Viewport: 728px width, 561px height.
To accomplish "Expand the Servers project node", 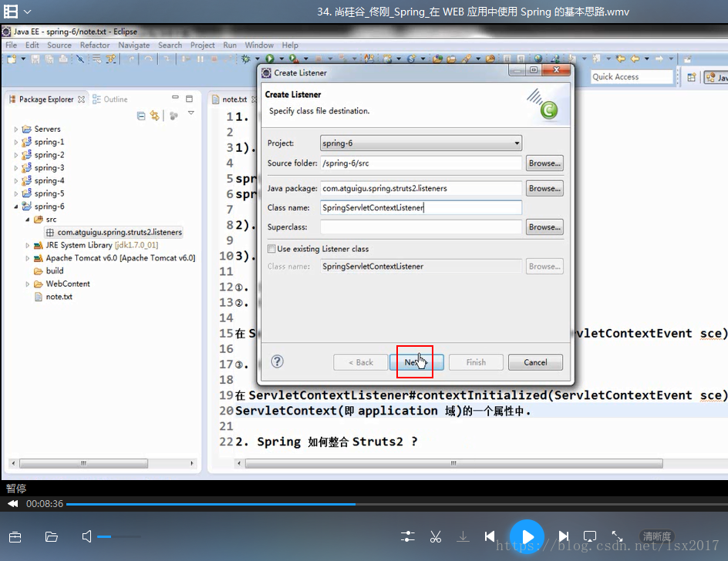I will (x=15, y=129).
